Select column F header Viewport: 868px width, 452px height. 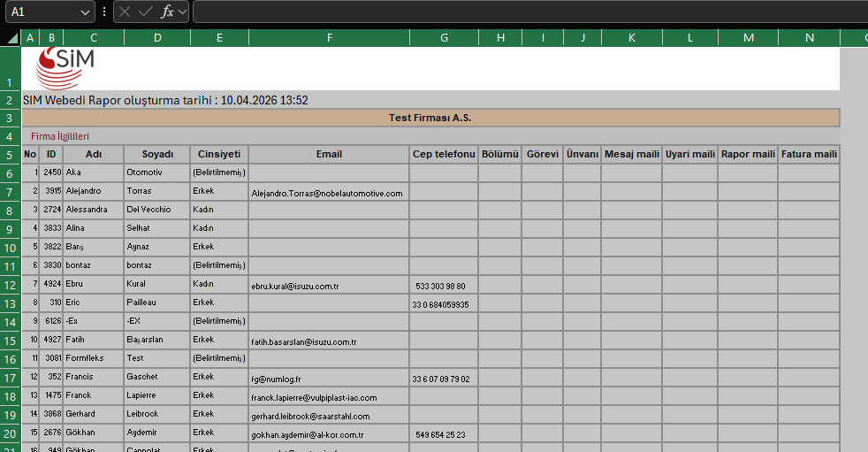[x=330, y=38]
